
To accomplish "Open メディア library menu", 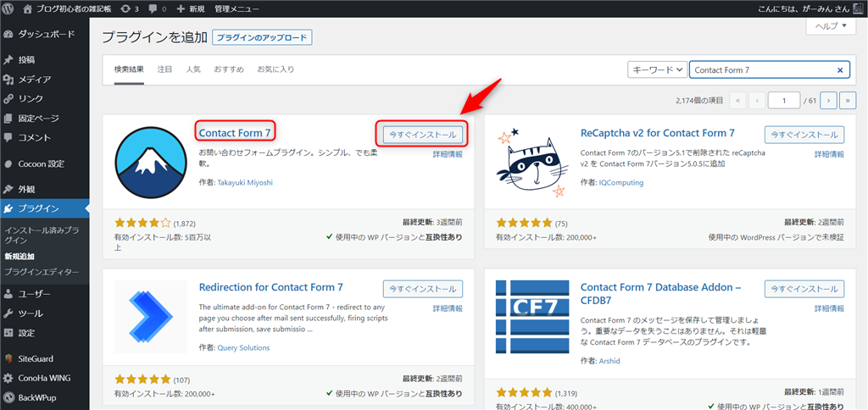I will 44,79.
